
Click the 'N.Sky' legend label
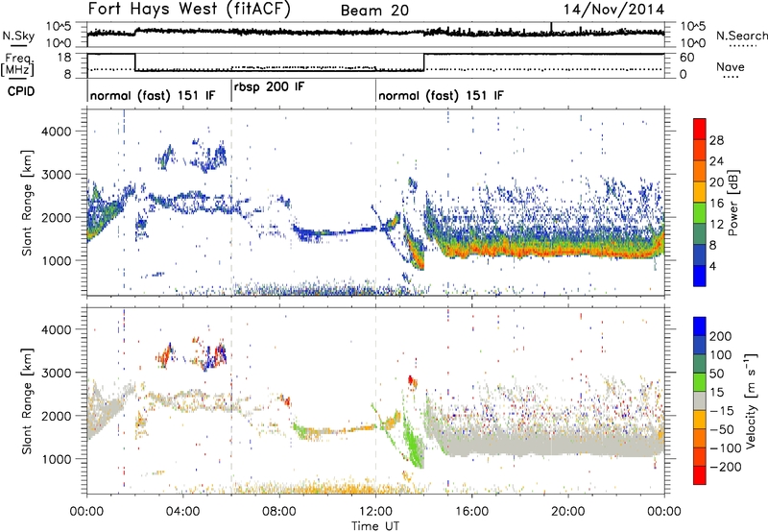[18, 36]
